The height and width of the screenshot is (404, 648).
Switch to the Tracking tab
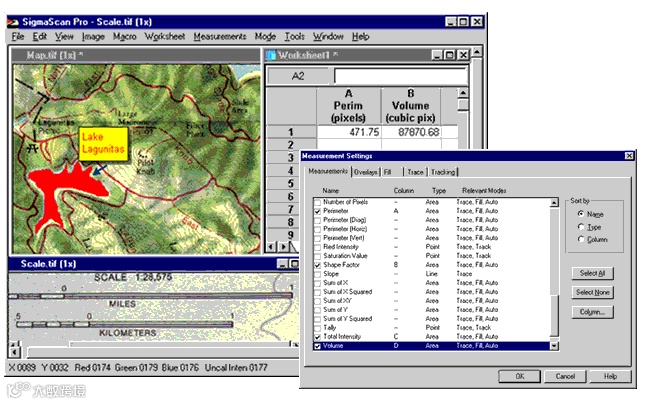pos(443,172)
